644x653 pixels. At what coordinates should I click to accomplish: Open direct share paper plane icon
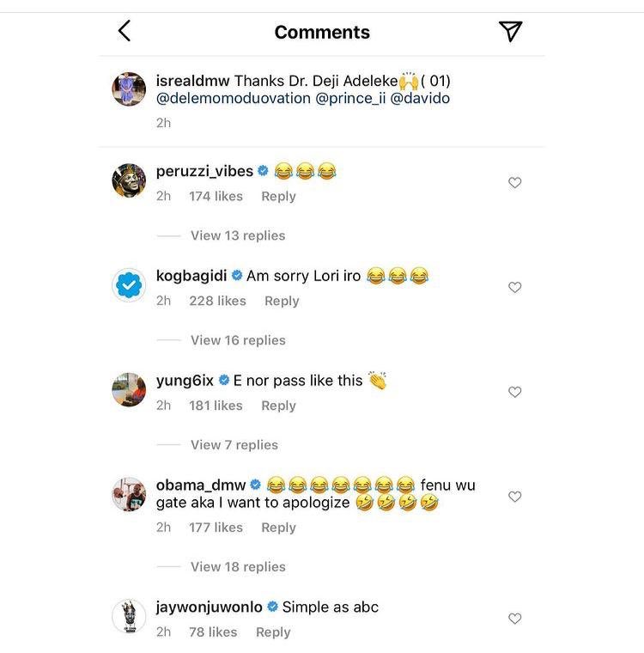click(510, 32)
